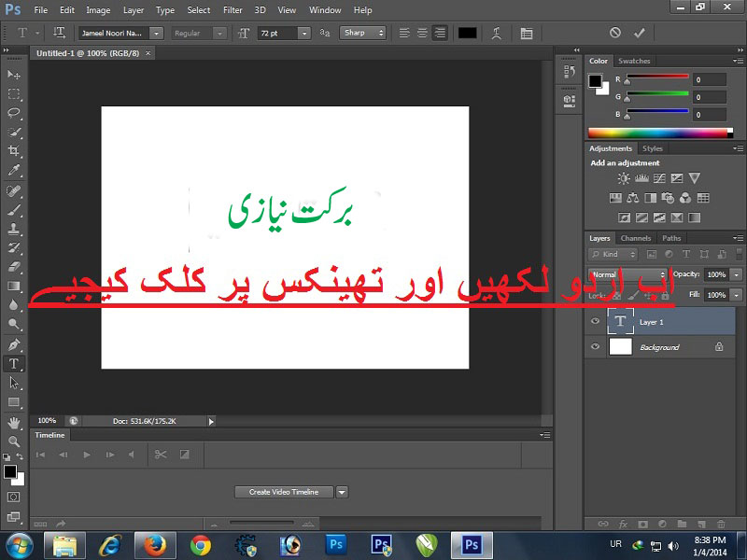Click the red R color slider
Screen dimensions: 747x560
(657, 77)
